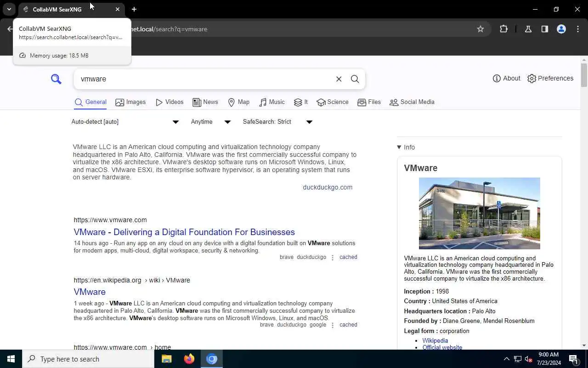
Task: Select the Chromium taskbar icon
Action: pyautogui.click(x=212, y=359)
